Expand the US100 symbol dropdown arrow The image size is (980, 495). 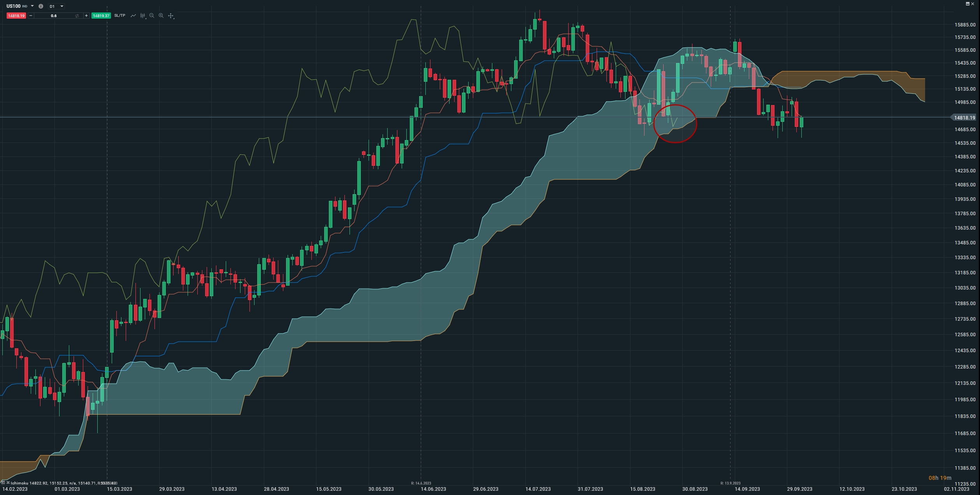coord(32,6)
